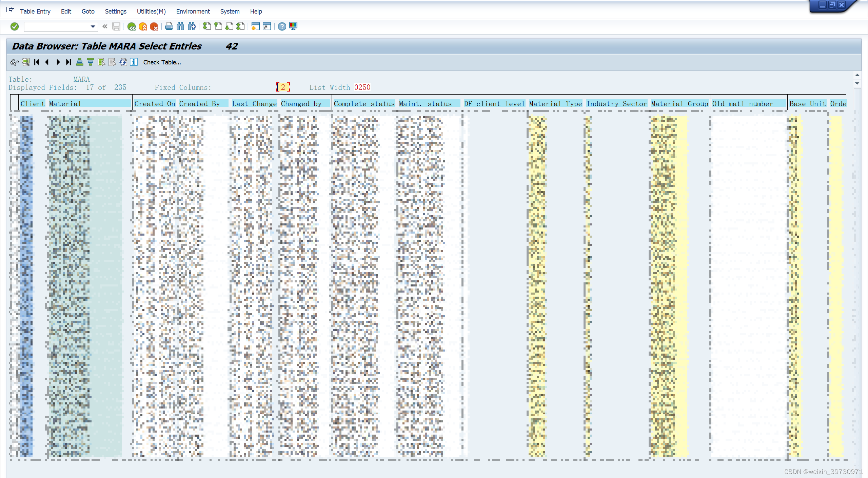Viewport: 868px width, 478px height.
Task: Click the blue Information icon
Action: pos(134,62)
